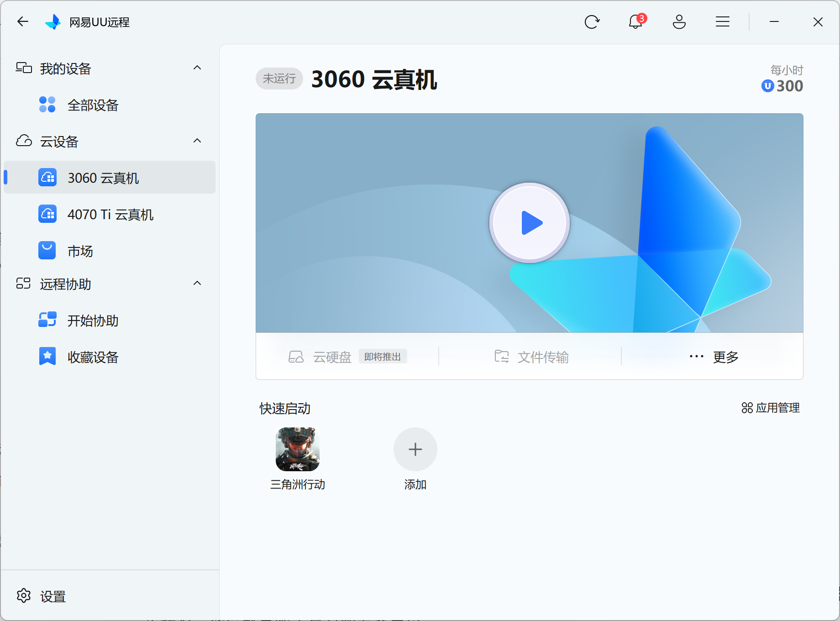The height and width of the screenshot is (621, 840).
Task: Click the 添加 label under plus
Action: pos(415,484)
